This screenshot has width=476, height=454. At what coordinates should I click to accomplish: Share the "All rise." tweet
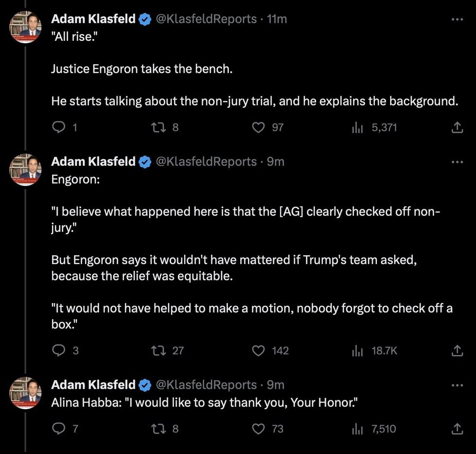tap(457, 127)
